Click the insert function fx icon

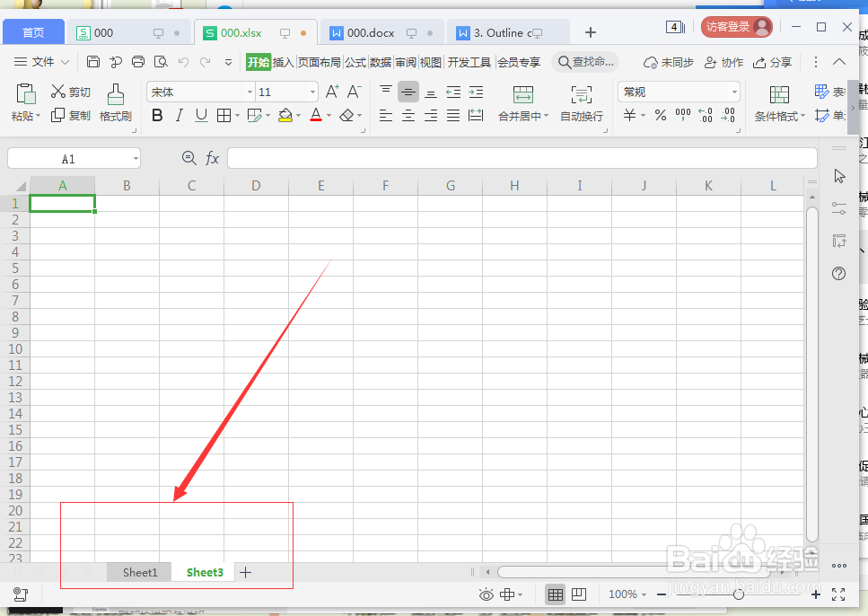click(212, 158)
